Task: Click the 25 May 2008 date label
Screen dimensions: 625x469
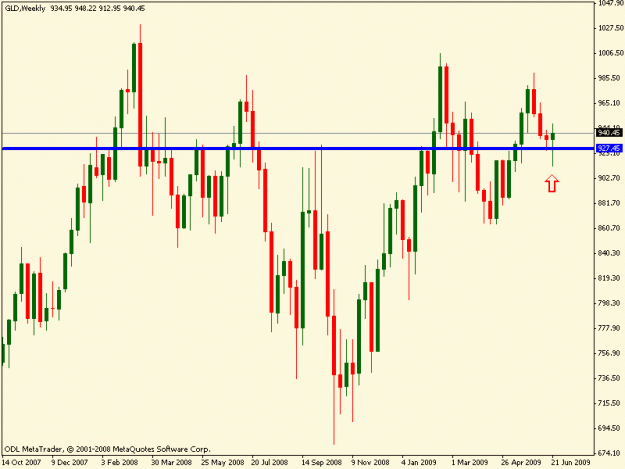Action: [x=222, y=463]
